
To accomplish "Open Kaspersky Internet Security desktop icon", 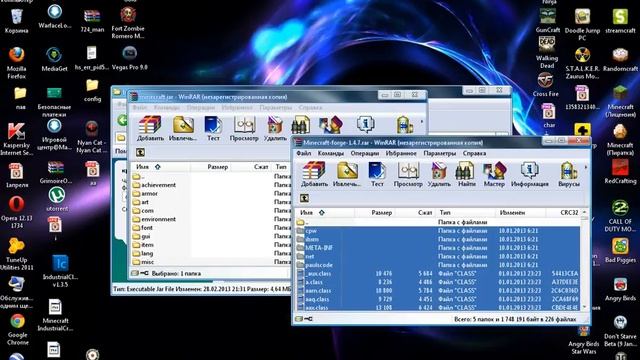I will pos(16,139).
